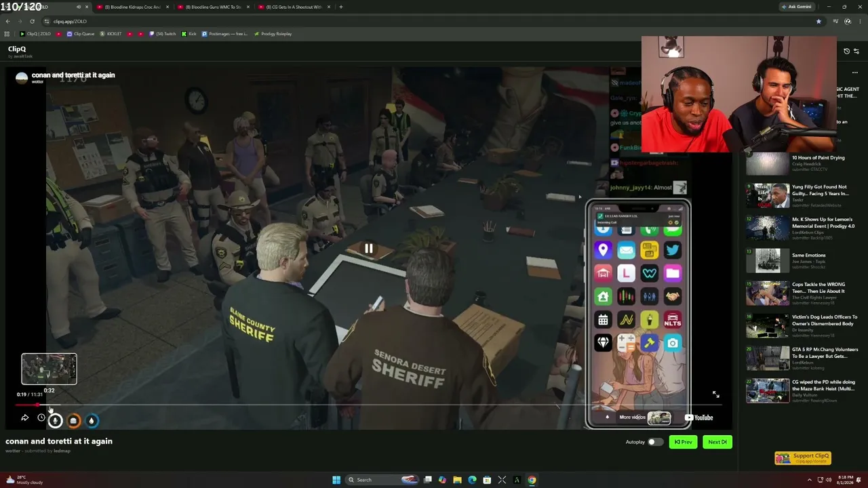Expand the video to fullscreen
Screen dimensions: 868x488
715,394
